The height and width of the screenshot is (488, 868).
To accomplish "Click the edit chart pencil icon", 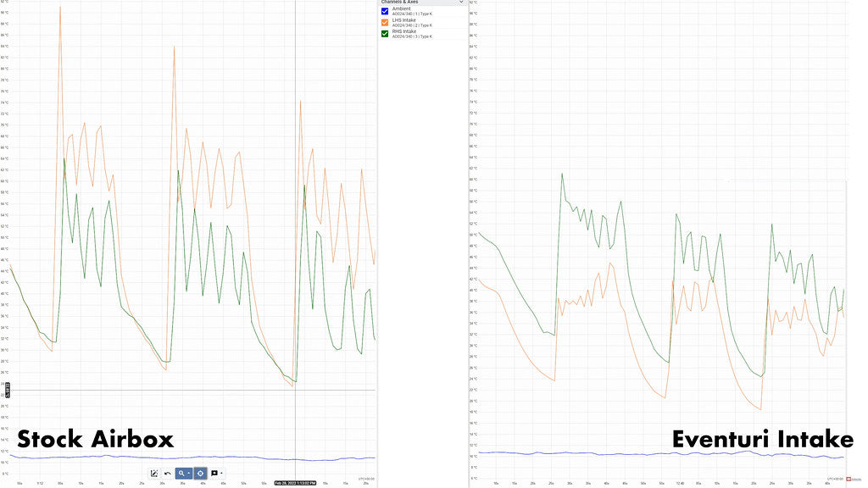I will [x=154, y=474].
